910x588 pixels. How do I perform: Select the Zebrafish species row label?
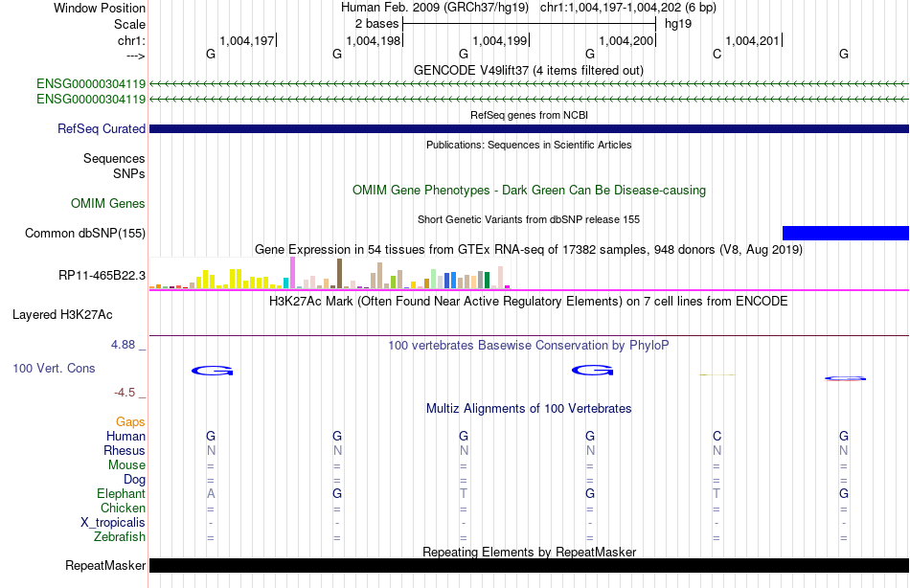(120, 537)
